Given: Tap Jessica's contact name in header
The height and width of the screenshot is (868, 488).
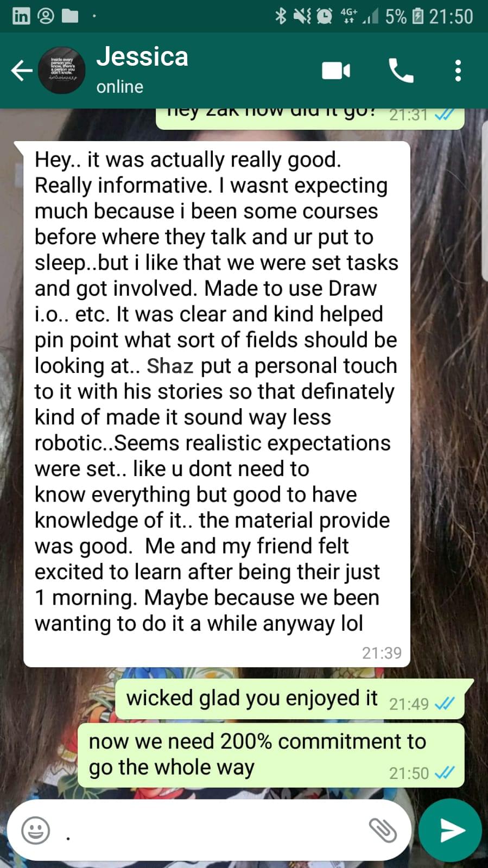Looking at the screenshot, I should pyautogui.click(x=142, y=57).
